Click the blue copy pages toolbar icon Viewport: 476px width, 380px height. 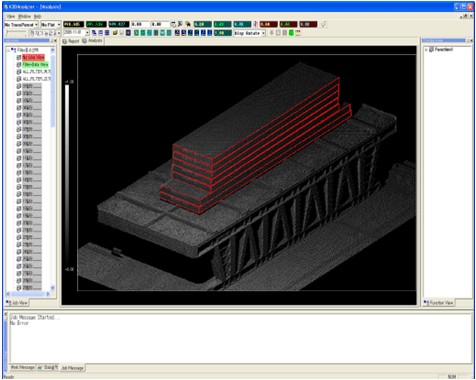[94, 33]
